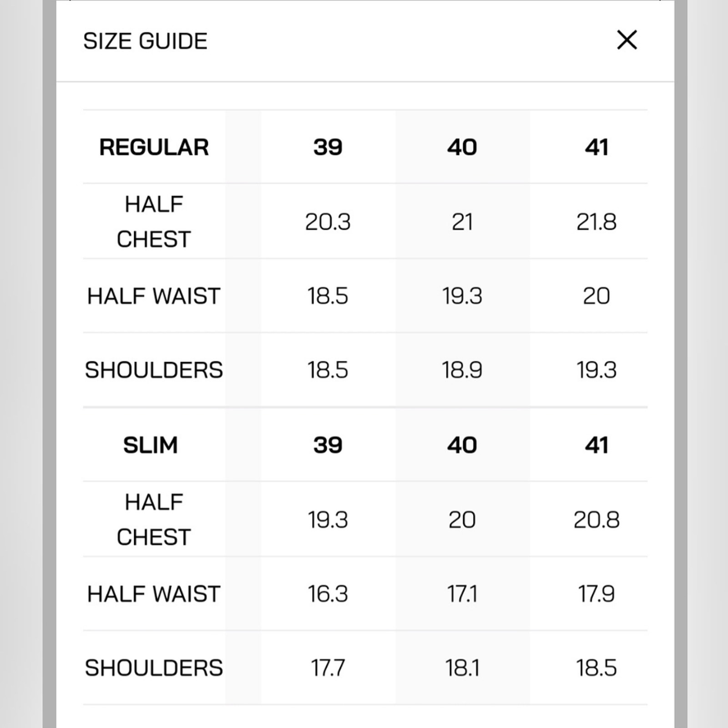Select size 41 in Slim header

[x=597, y=445]
